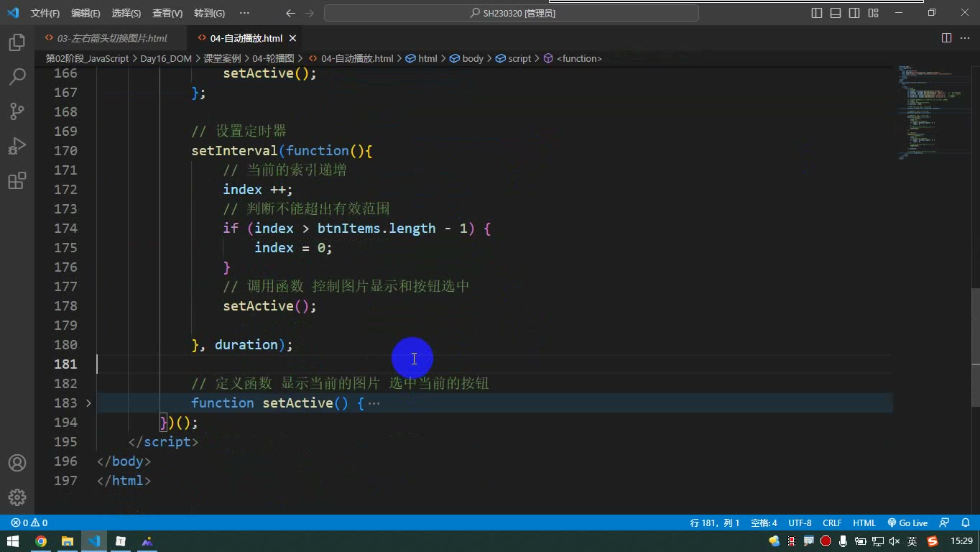This screenshot has width=980, height=552.
Task: Open the Accounts menu icon
Action: pos(17,463)
